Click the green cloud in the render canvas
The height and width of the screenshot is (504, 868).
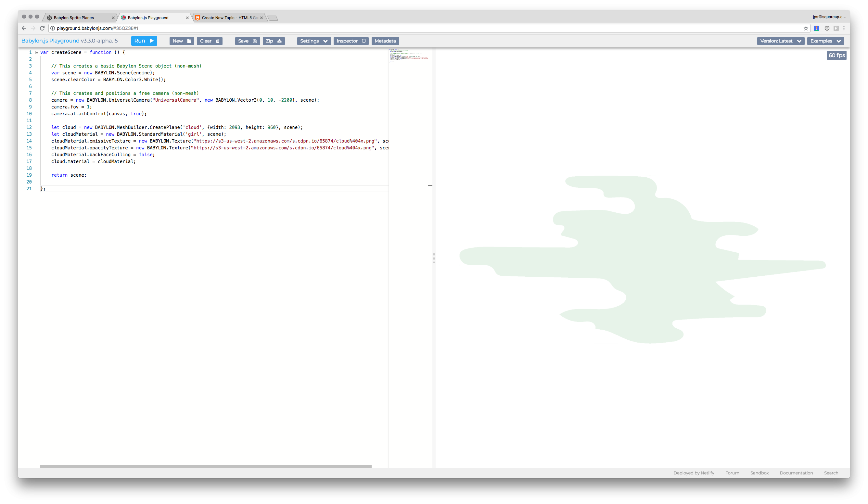coord(642,259)
